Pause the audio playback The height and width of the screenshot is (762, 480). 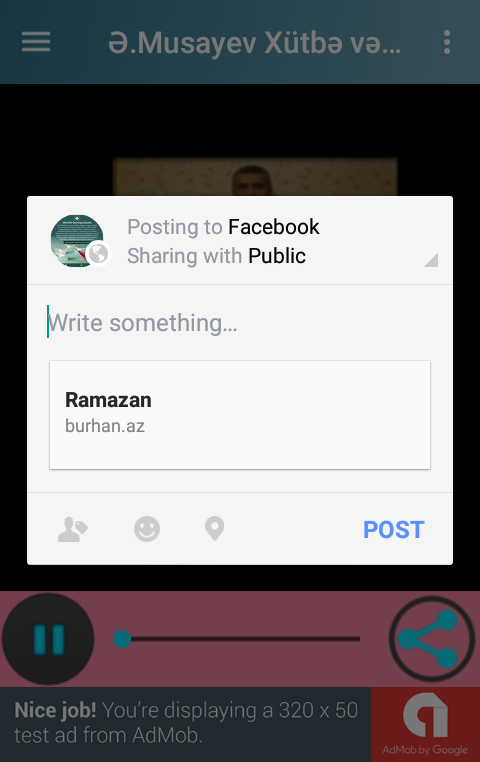coord(48,639)
